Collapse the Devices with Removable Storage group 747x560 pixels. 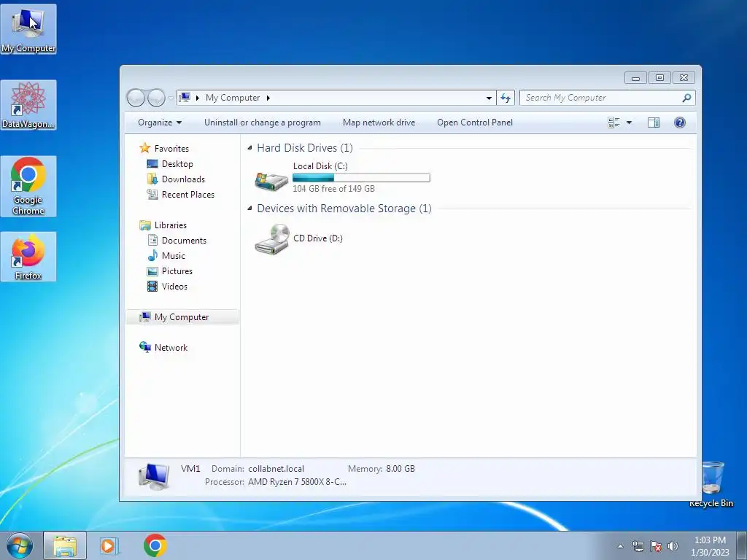pyautogui.click(x=249, y=209)
